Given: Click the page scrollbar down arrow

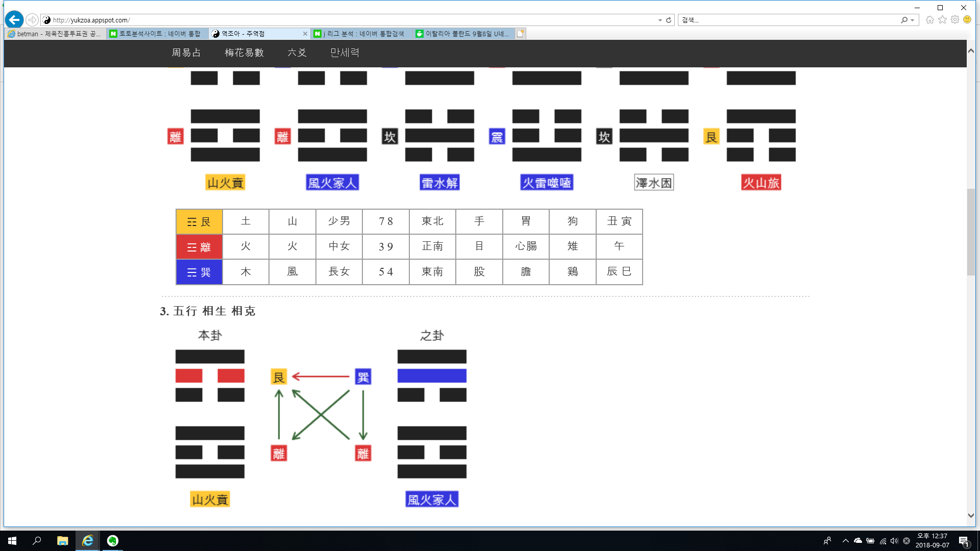Looking at the screenshot, I should tap(971, 515).
